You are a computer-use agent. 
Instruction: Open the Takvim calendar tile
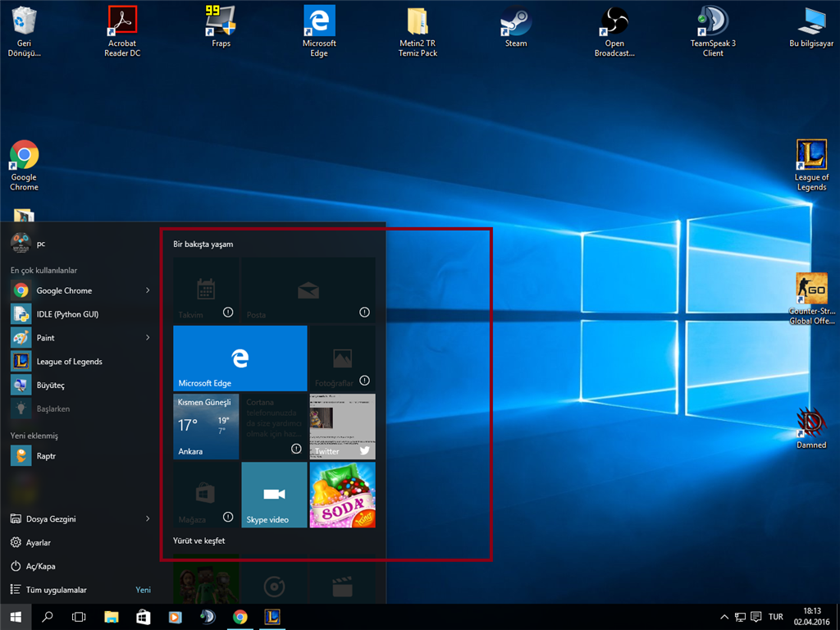point(206,290)
